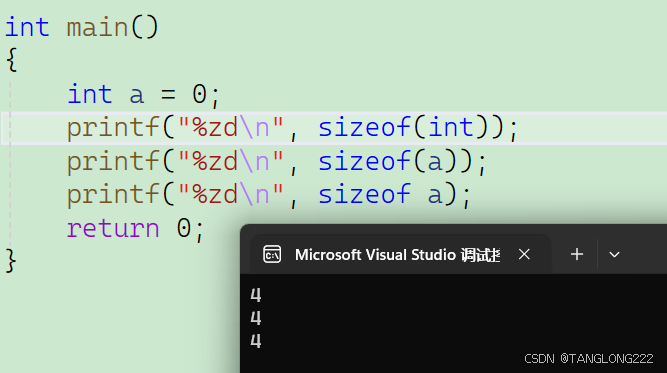Screen dimensions: 667x373
Task: Click the variable declaration int a = 0
Action: point(144,94)
